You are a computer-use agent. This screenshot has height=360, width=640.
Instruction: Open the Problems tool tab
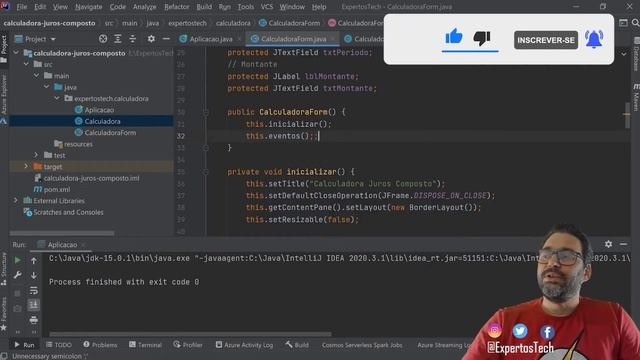[x=100, y=345]
